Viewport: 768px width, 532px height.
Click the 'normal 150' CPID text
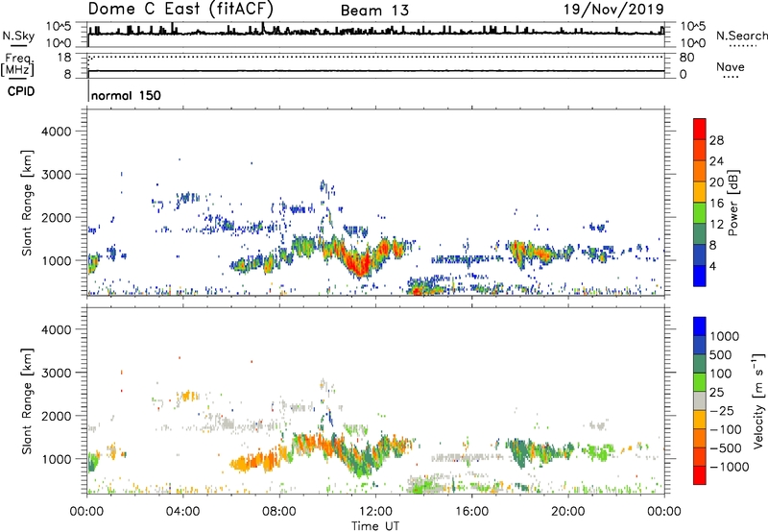tap(126, 95)
